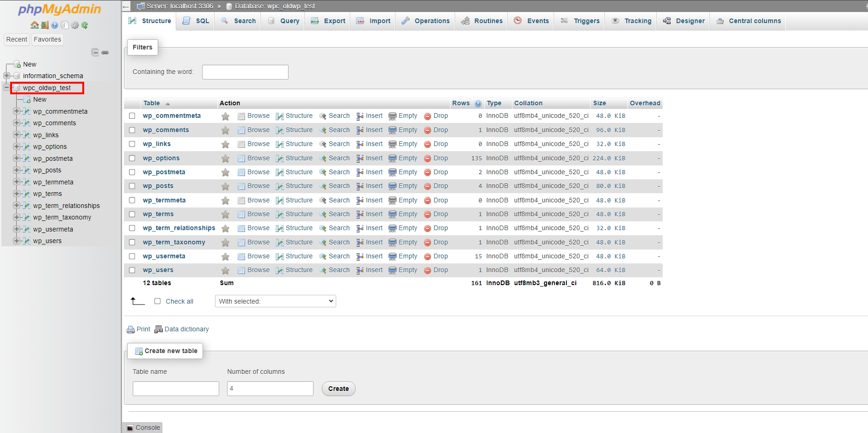Enable the Check all checkbox
Screen dimensions: 868x433
point(157,301)
